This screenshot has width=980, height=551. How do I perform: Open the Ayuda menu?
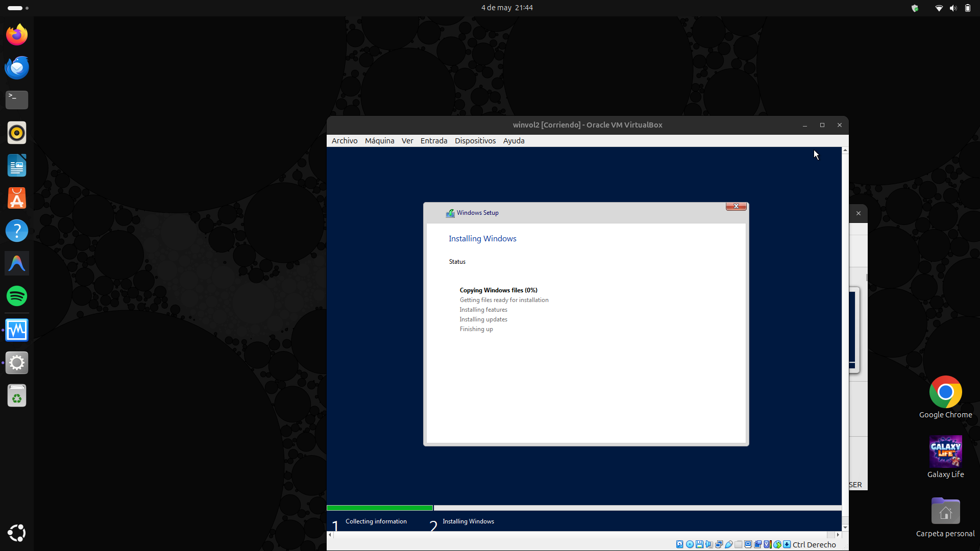(x=513, y=141)
